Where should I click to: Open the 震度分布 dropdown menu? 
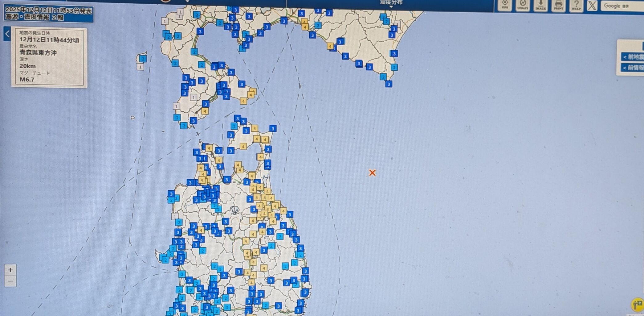pos(391,3)
